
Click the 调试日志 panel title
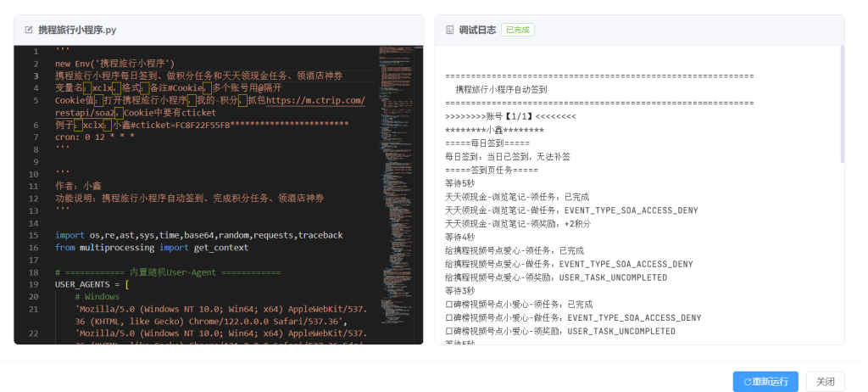(477, 30)
